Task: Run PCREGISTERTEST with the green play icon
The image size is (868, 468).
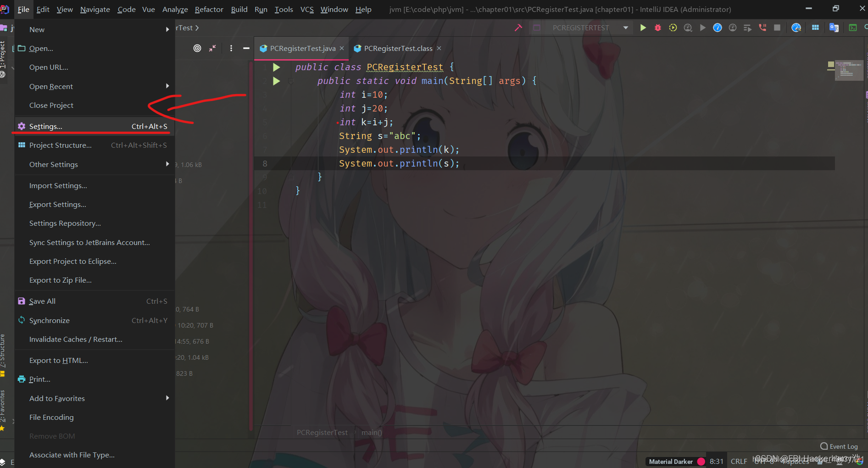Action: pos(643,28)
